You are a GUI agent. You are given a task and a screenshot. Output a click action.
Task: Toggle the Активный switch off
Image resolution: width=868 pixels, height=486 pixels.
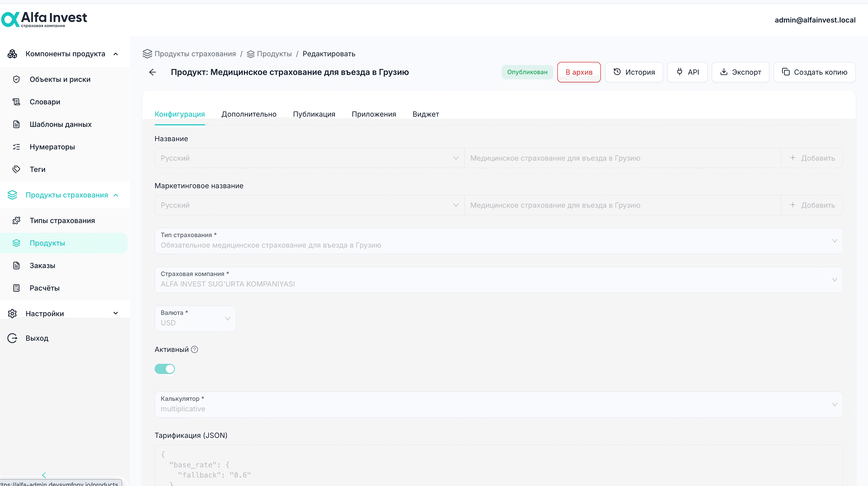coord(165,369)
